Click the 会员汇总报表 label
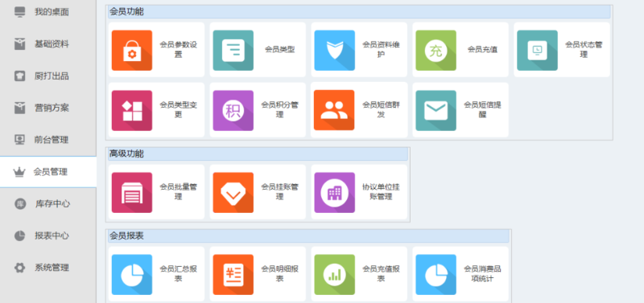The width and height of the screenshot is (644, 303). [x=178, y=274]
